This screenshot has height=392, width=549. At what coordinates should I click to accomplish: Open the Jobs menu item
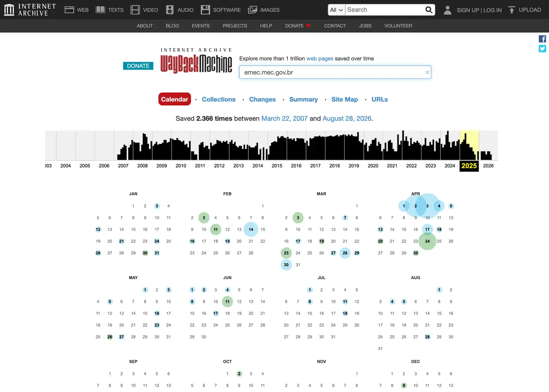click(x=365, y=26)
